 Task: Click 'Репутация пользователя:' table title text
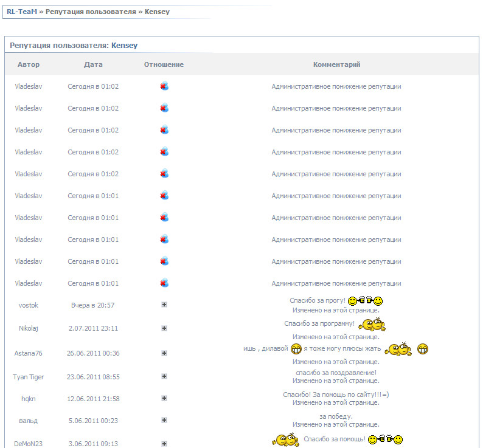(60, 45)
